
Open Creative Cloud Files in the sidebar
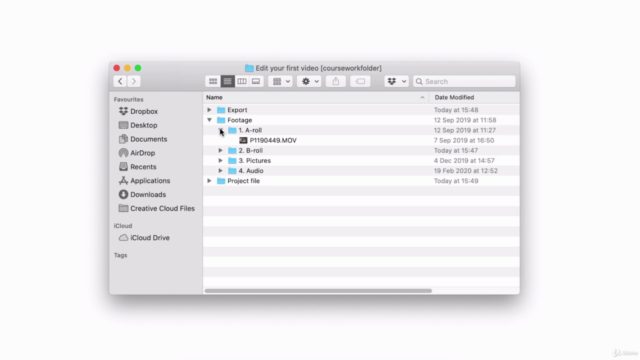(x=156, y=208)
